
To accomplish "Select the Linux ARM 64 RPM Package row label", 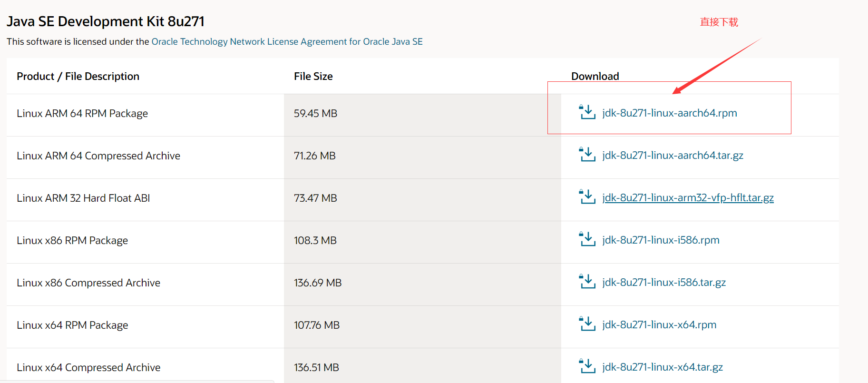I will click(x=82, y=113).
